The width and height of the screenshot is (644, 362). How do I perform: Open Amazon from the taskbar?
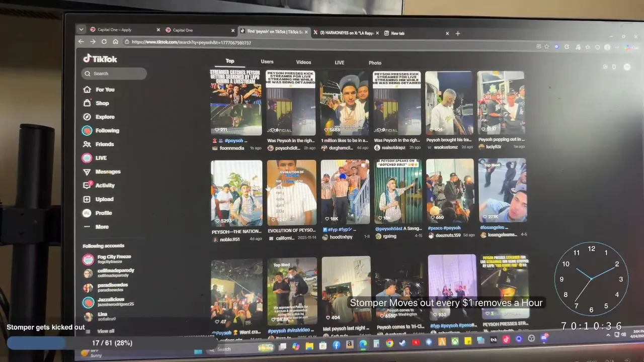coord(349,345)
